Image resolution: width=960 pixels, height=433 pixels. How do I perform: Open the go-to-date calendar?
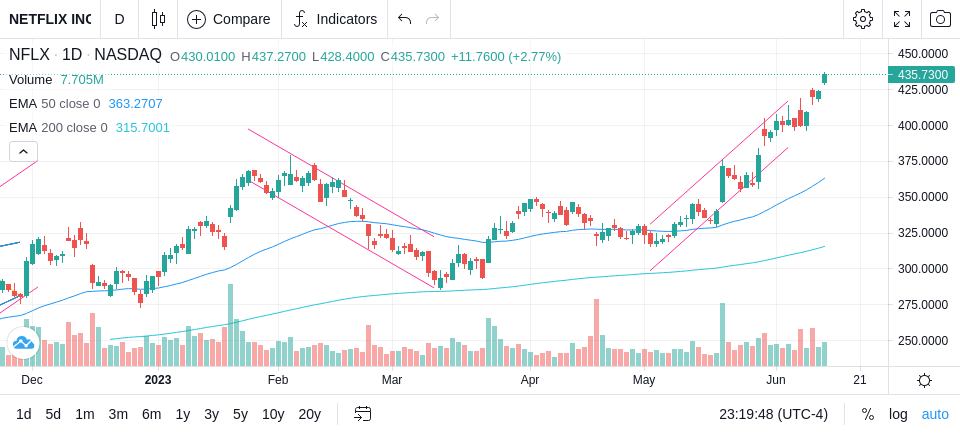362,414
